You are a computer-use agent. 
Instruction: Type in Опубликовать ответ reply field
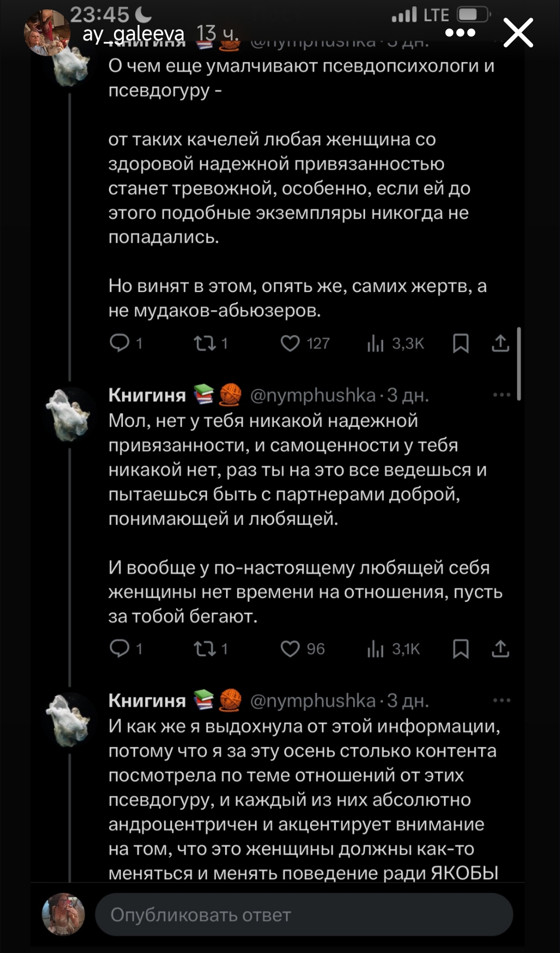click(x=304, y=915)
